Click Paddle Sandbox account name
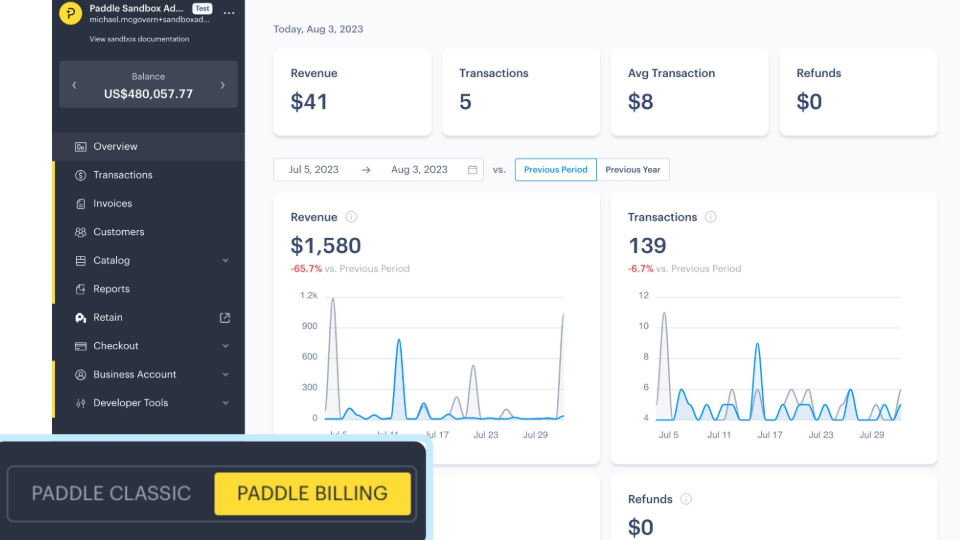The width and height of the screenshot is (960, 540). click(136, 9)
